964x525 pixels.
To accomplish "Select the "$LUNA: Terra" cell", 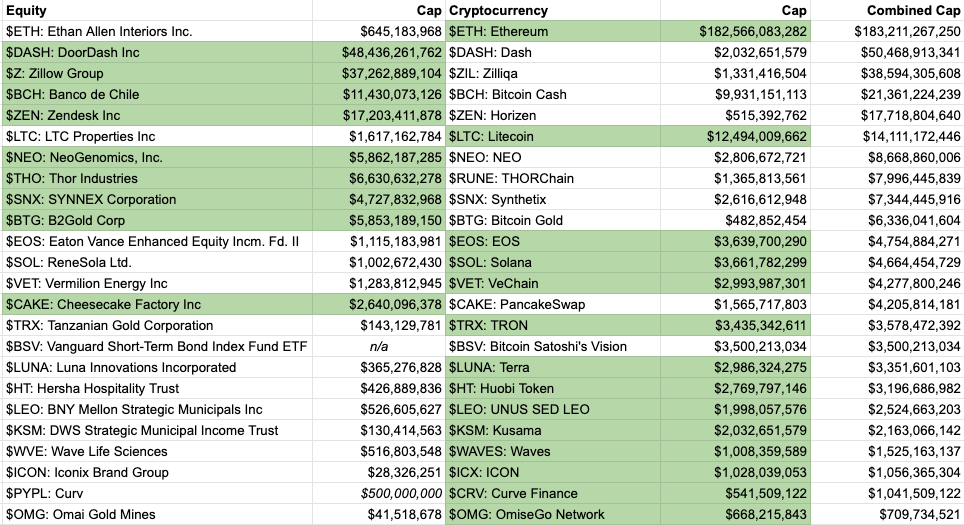I will [553, 367].
